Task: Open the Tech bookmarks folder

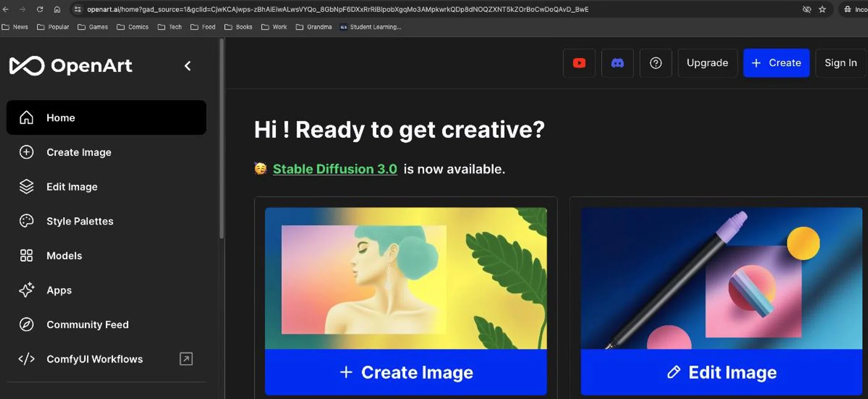Action: 170,27
